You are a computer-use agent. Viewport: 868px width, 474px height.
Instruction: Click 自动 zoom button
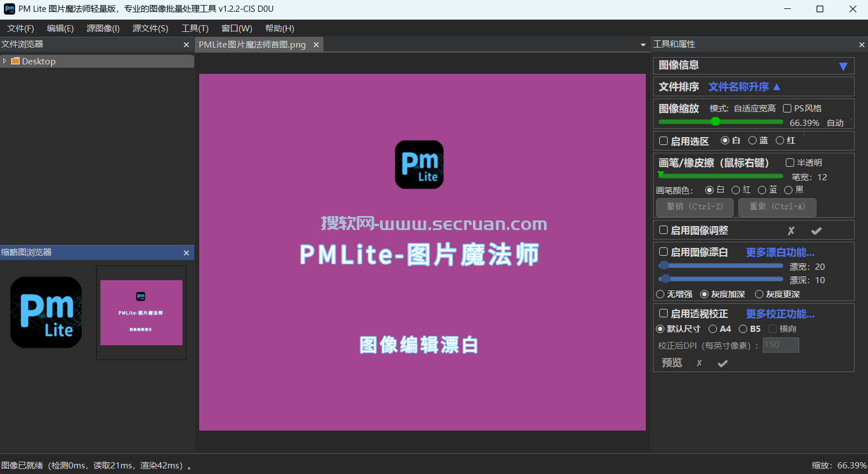click(x=835, y=123)
